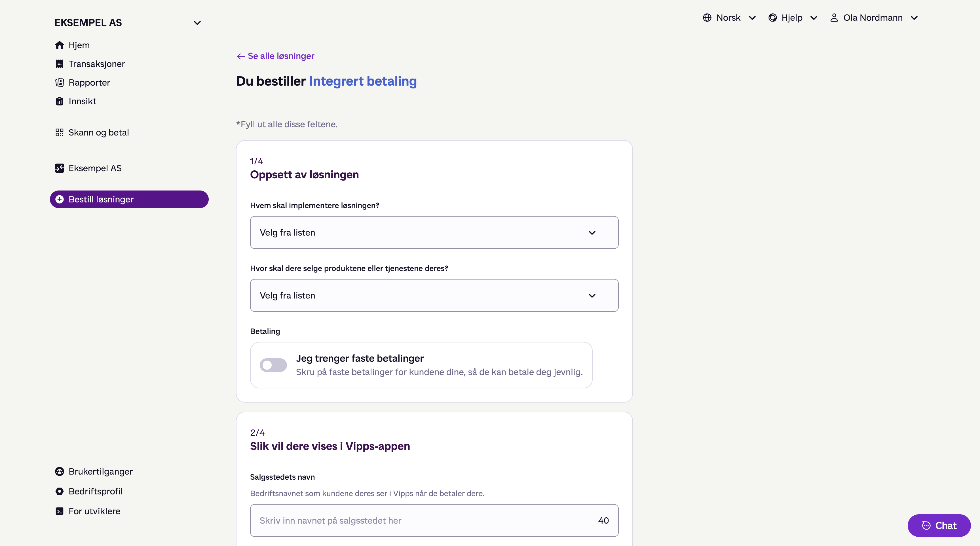Open Bedriftsprofil in the sidebar
Screen dimensions: 980x546
[129, 491]
